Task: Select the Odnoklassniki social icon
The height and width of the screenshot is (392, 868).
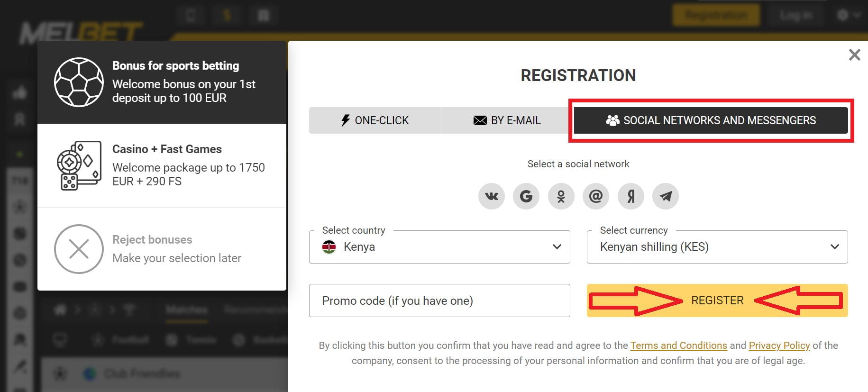Action: click(561, 196)
